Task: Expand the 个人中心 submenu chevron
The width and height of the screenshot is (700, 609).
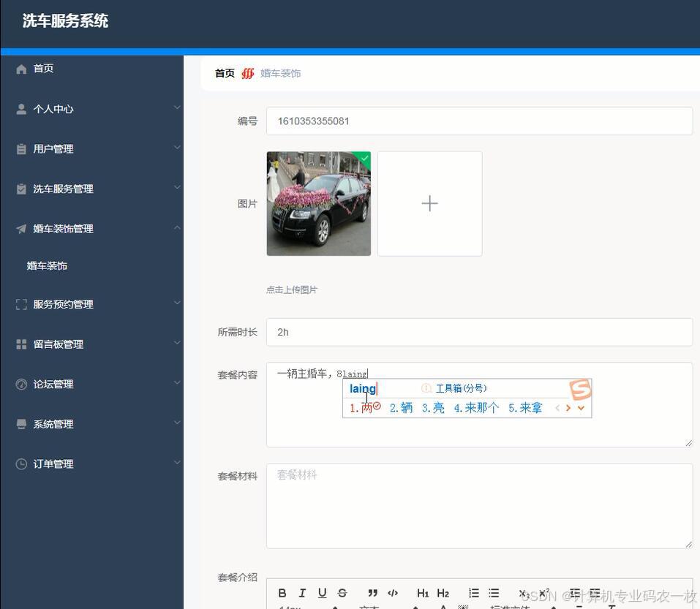Action: point(177,108)
